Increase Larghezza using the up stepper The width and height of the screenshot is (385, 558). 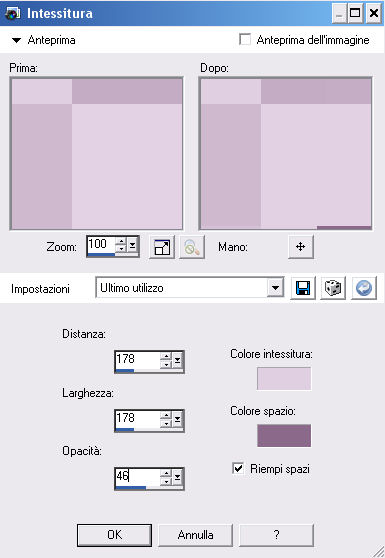pyautogui.click(x=166, y=415)
